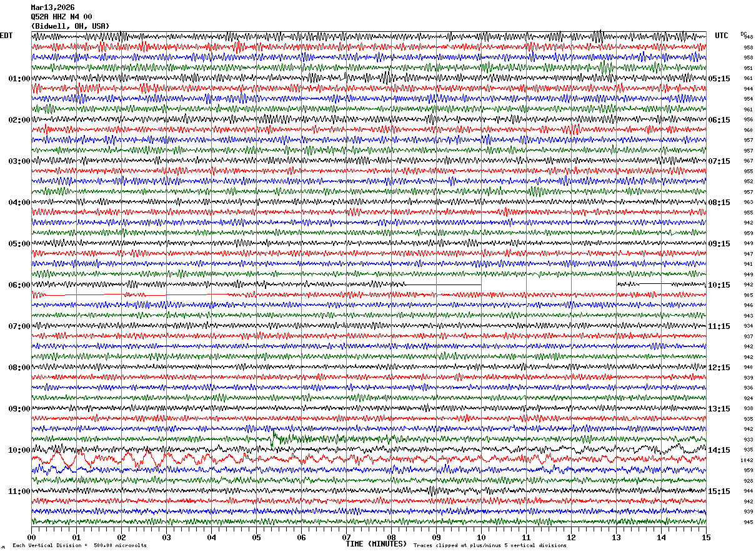
Task: Click the date text "Mar13,2026"
Action: click(52, 8)
